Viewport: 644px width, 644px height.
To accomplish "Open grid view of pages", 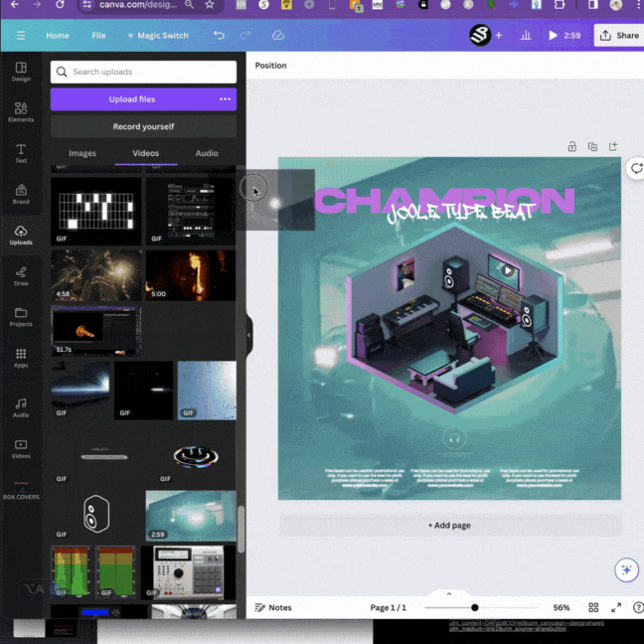I will [593, 607].
